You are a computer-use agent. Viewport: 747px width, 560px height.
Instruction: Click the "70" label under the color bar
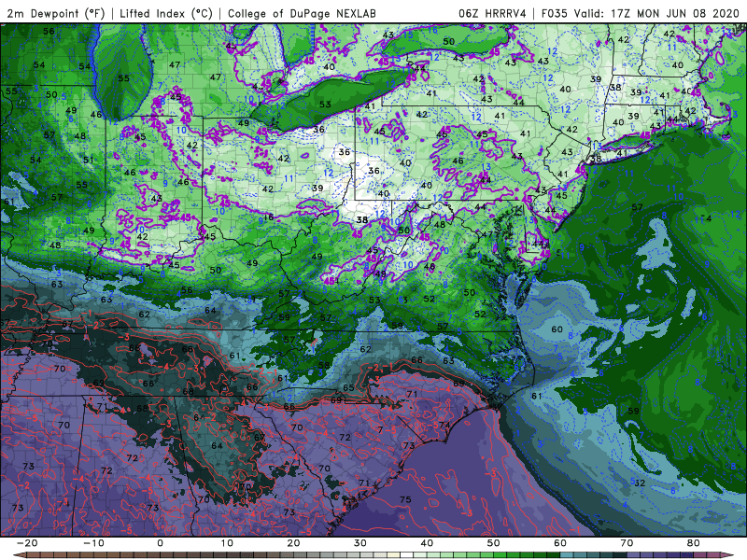627,543
